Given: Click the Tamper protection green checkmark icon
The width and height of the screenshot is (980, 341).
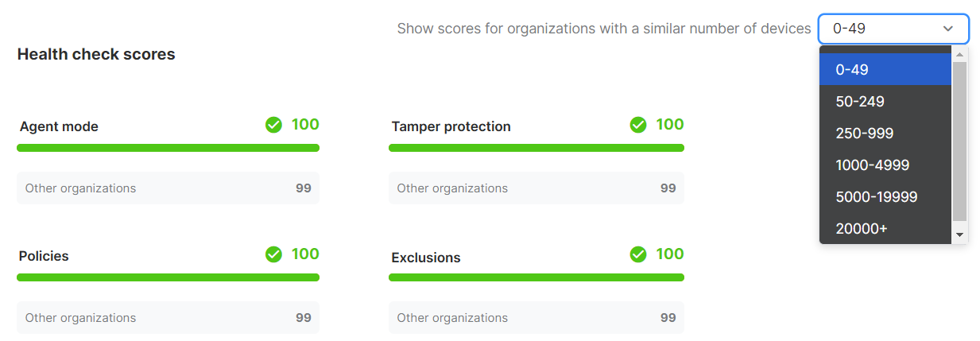Looking at the screenshot, I should pos(638,125).
